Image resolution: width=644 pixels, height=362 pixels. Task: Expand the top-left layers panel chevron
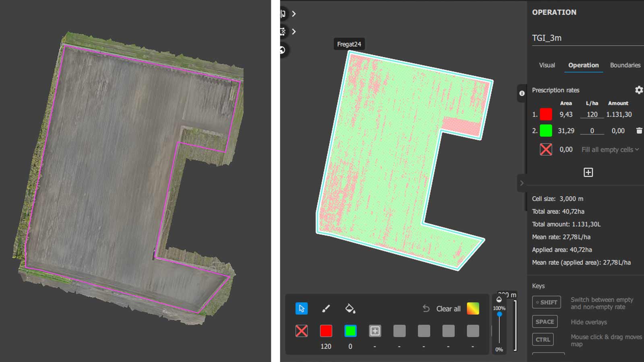(x=293, y=13)
